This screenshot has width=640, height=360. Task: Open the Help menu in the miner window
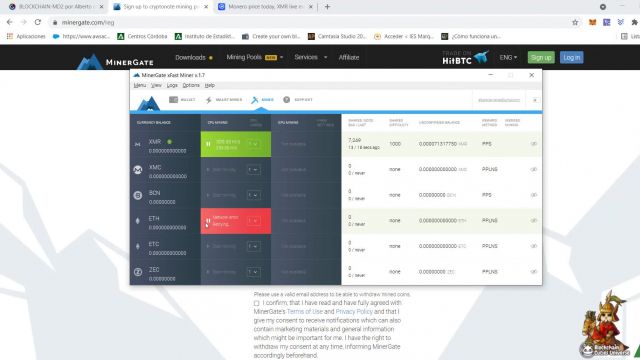pos(210,85)
